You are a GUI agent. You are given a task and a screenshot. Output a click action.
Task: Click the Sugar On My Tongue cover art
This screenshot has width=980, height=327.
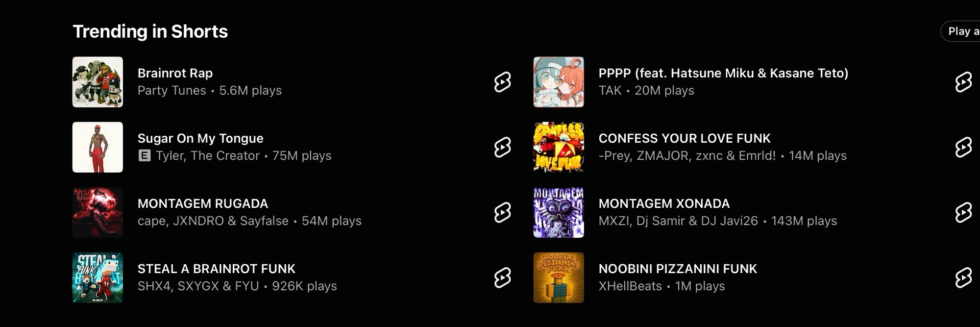(x=98, y=147)
